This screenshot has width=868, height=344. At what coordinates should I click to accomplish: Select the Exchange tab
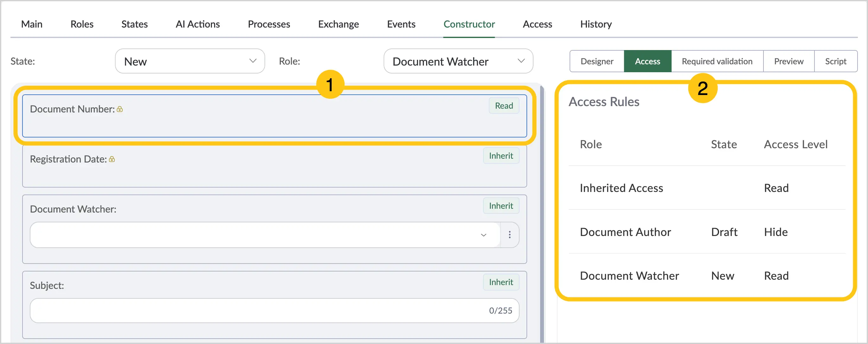(338, 24)
